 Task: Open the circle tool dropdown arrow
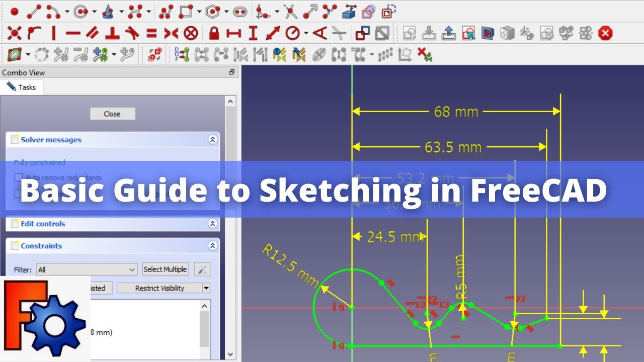[94, 11]
